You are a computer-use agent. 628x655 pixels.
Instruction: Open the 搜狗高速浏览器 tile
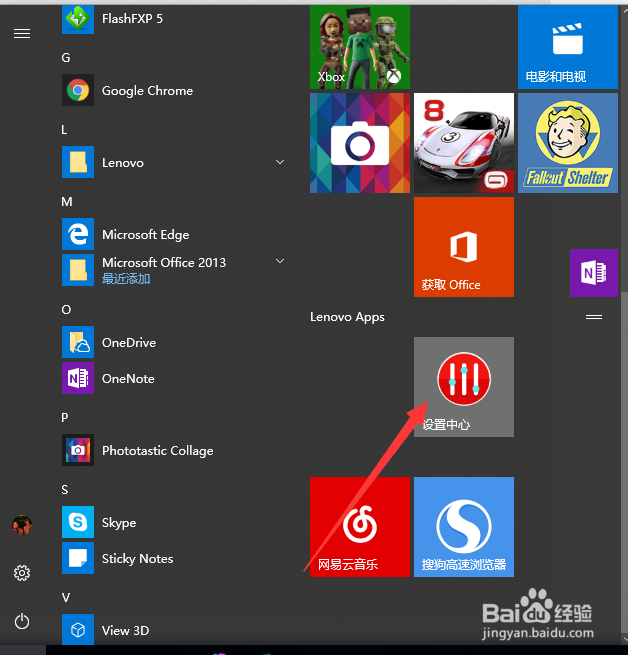click(464, 527)
